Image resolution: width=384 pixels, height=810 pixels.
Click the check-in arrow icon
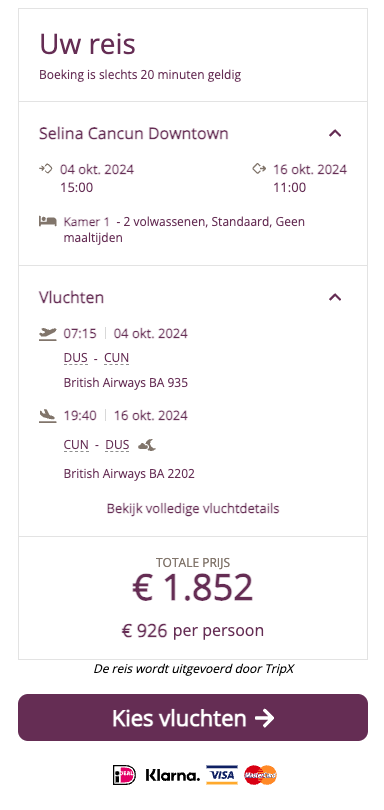[x=46, y=168]
